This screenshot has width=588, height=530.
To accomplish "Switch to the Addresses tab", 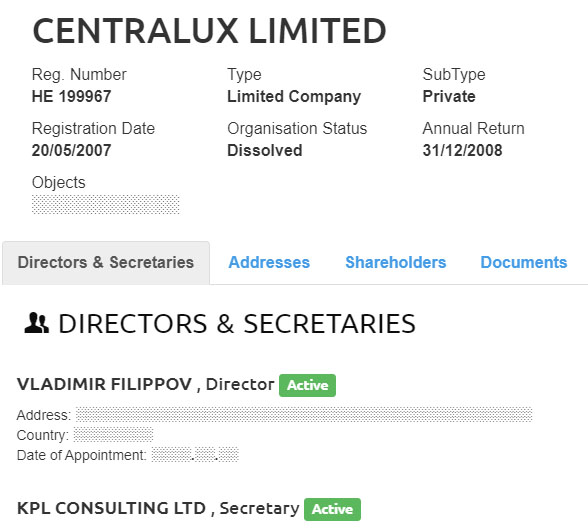I will tap(269, 262).
